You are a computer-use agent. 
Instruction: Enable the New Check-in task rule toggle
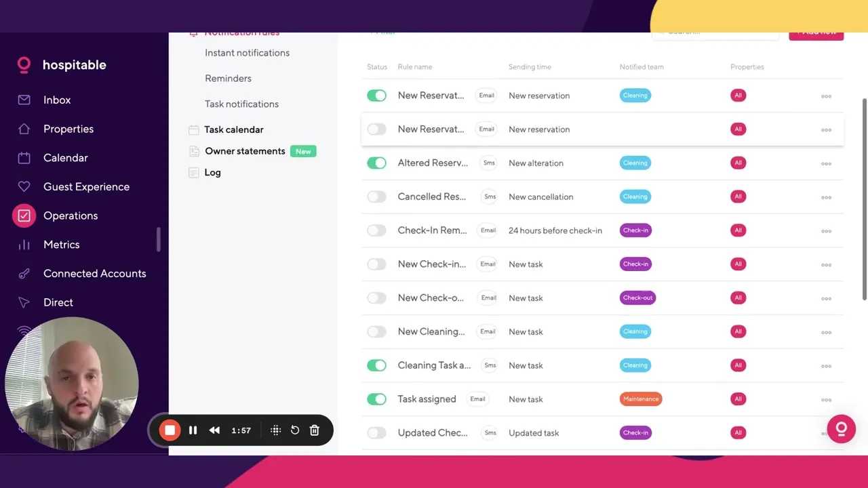pos(376,264)
